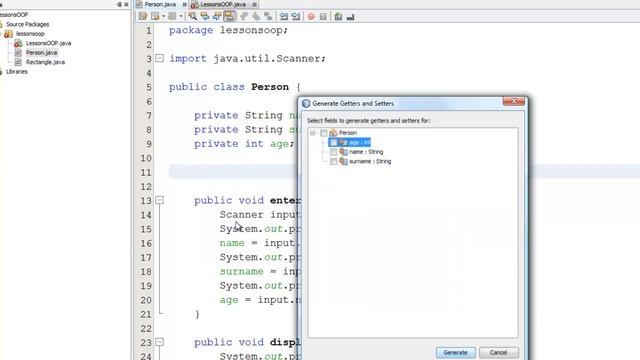Close the Projects panel
The image size is (640, 360).
pyautogui.click(x=126, y=4)
